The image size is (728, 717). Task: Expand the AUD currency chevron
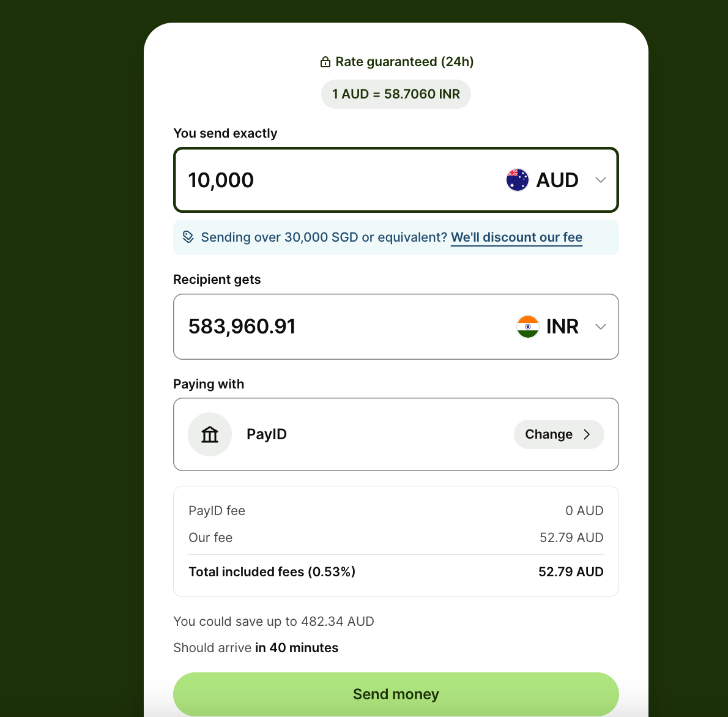601,180
